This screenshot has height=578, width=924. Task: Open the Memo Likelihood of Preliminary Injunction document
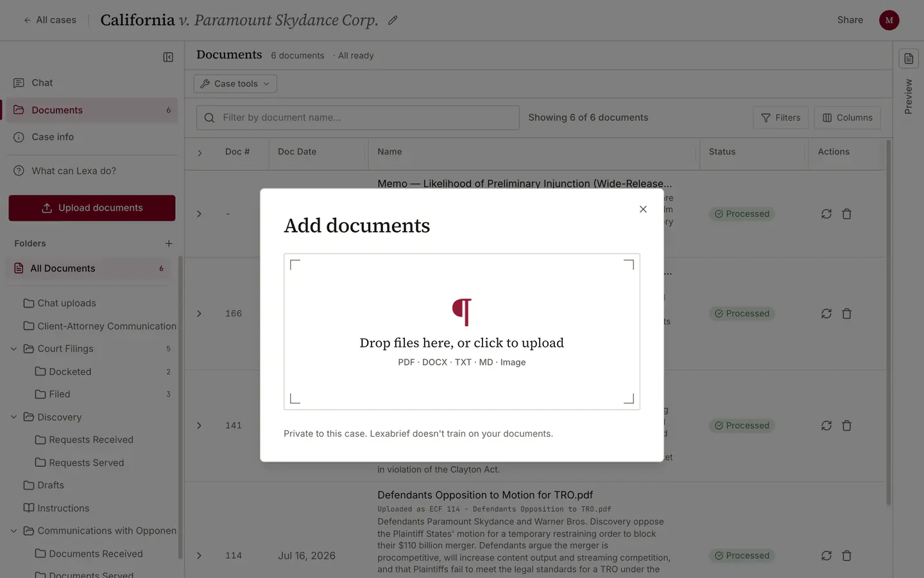click(524, 183)
